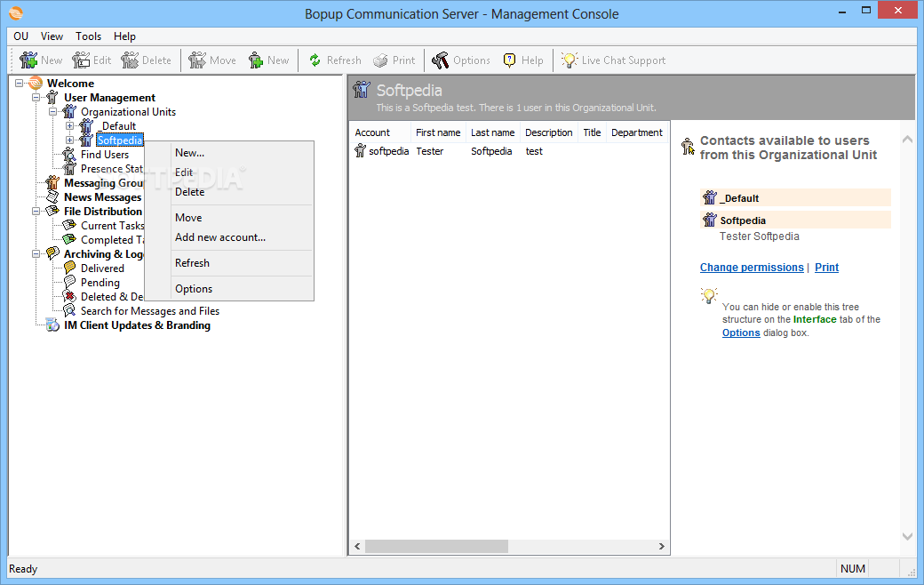Click the Delete OU toolbar icon
Viewport: 924px width, 585px height.
click(x=130, y=60)
